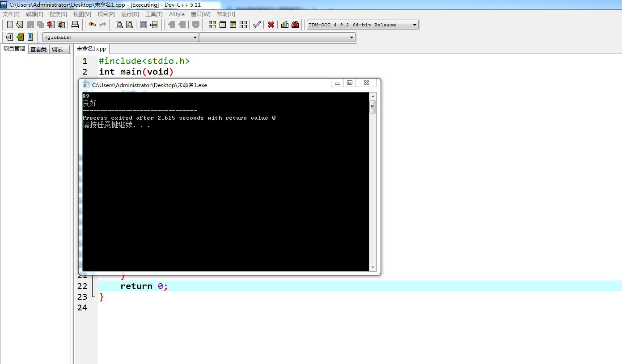Click the greyed Redo arrow icon

click(x=103, y=25)
